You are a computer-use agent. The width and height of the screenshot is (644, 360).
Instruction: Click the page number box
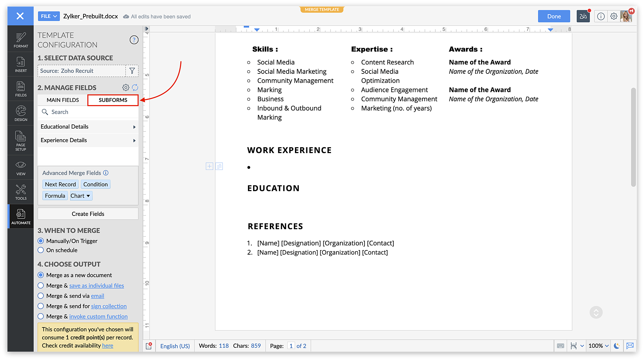coord(291,346)
